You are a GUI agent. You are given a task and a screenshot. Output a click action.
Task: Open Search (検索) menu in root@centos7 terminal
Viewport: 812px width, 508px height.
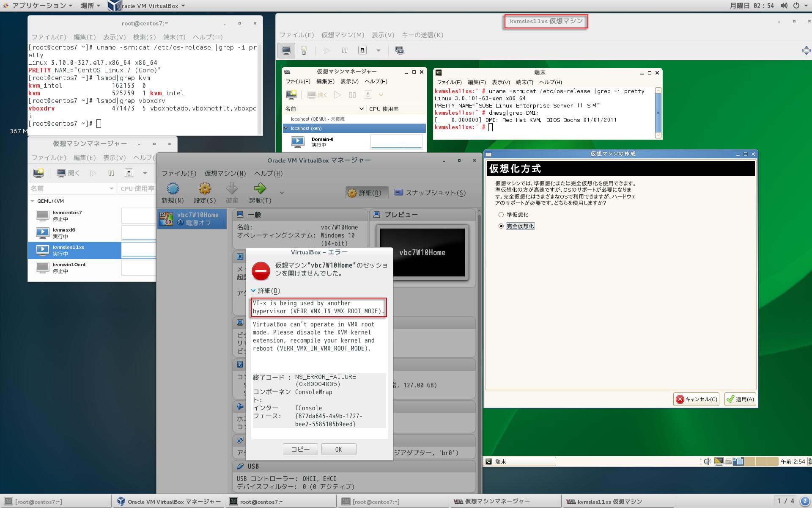click(x=144, y=37)
